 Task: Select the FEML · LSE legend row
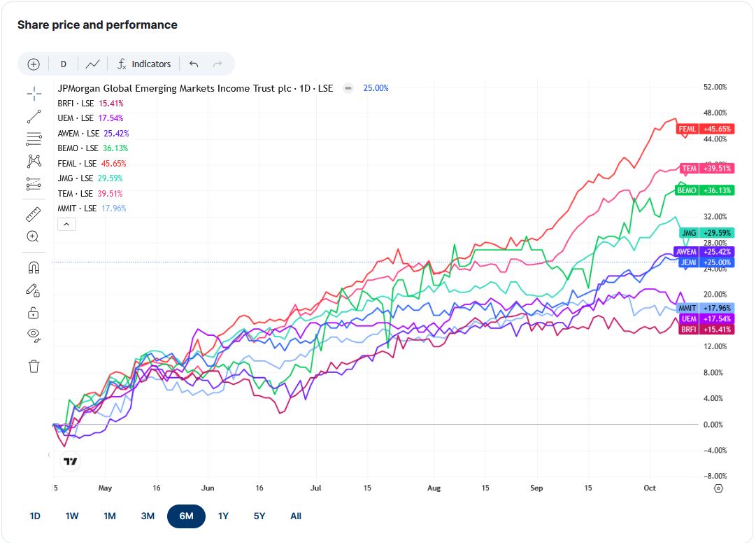[92, 164]
